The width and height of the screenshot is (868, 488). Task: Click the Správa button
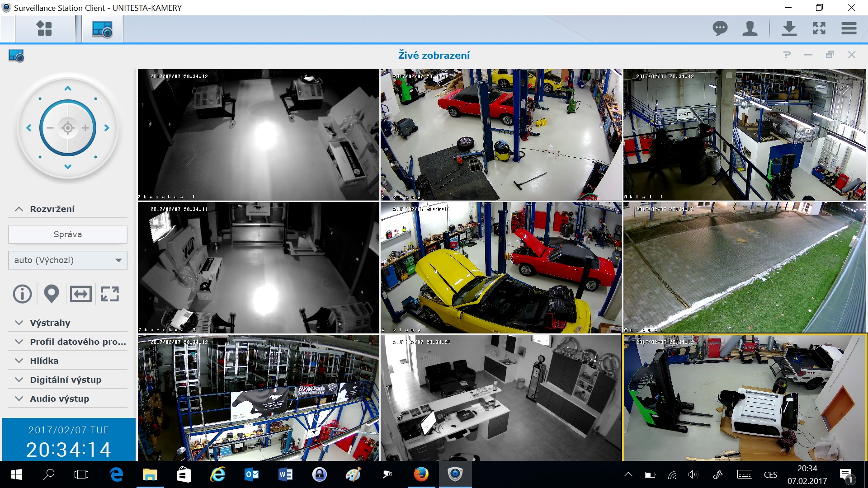point(68,234)
